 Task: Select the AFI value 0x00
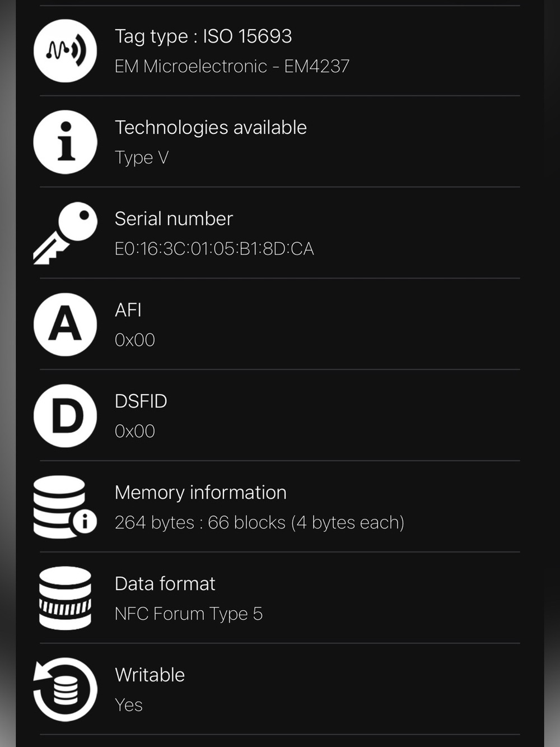tap(134, 340)
